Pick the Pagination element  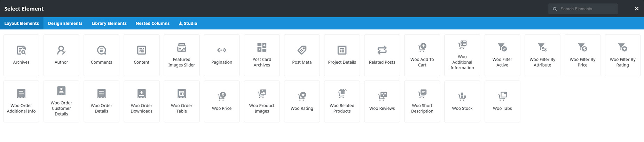pos(222,55)
